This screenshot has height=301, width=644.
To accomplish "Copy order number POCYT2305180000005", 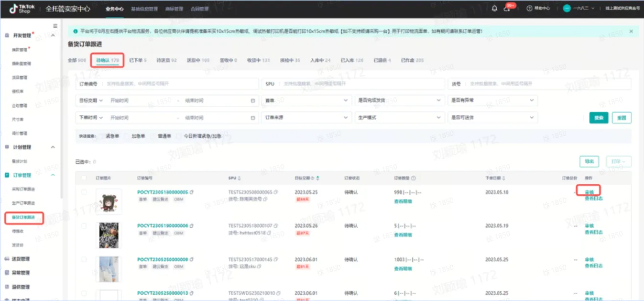I will point(191,192).
